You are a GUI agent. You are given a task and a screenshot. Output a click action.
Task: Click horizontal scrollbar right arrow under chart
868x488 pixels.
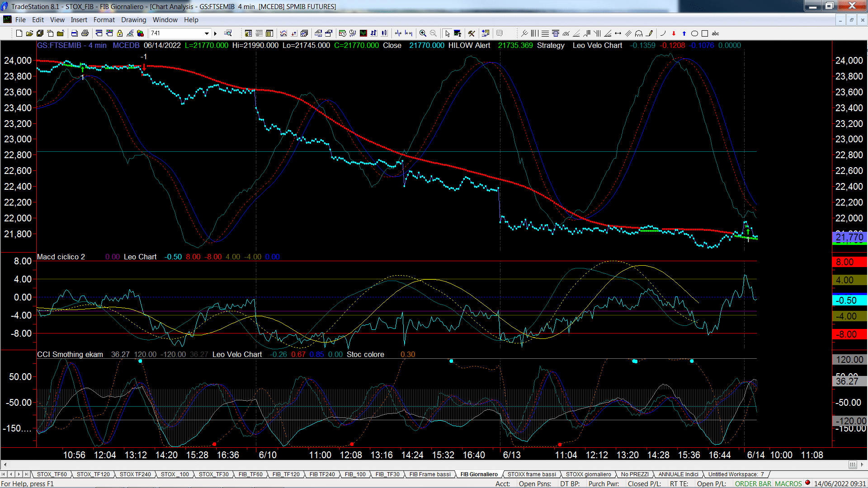coord(862,465)
